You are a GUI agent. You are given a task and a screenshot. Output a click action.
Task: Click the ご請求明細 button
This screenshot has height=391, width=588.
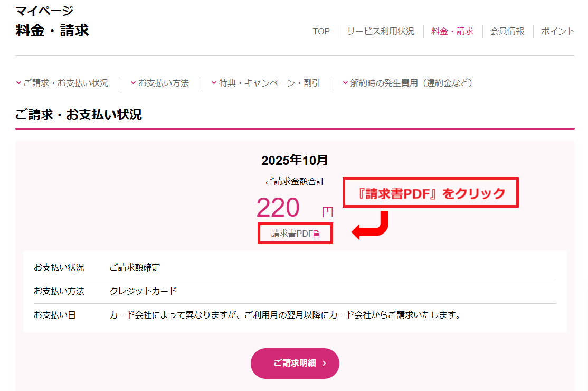click(295, 364)
